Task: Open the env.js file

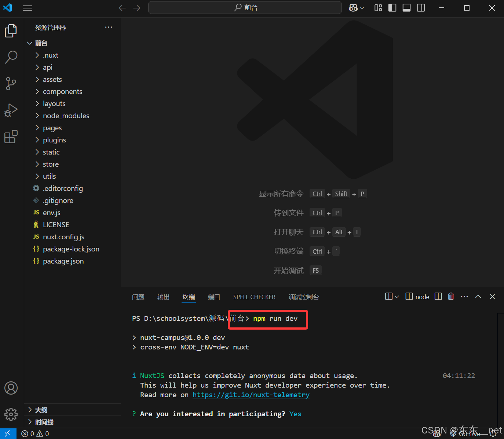Action: point(73,213)
